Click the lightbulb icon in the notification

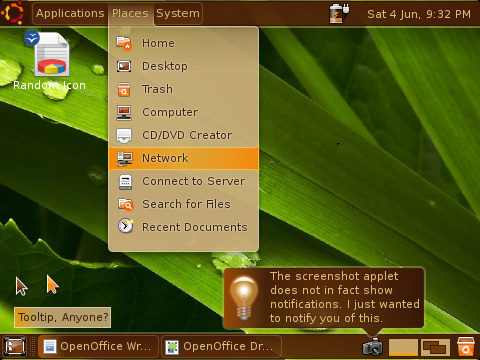[245, 298]
